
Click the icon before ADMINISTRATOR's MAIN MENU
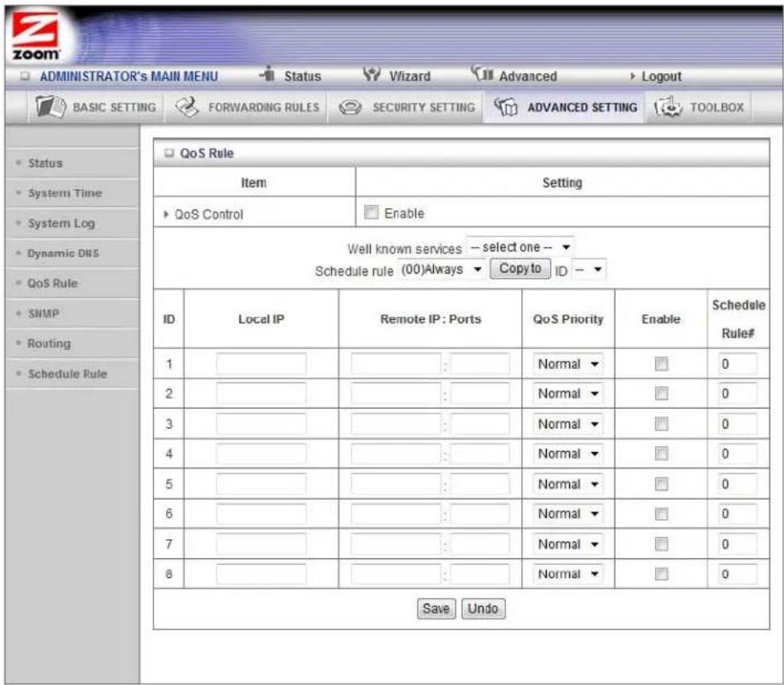25,76
